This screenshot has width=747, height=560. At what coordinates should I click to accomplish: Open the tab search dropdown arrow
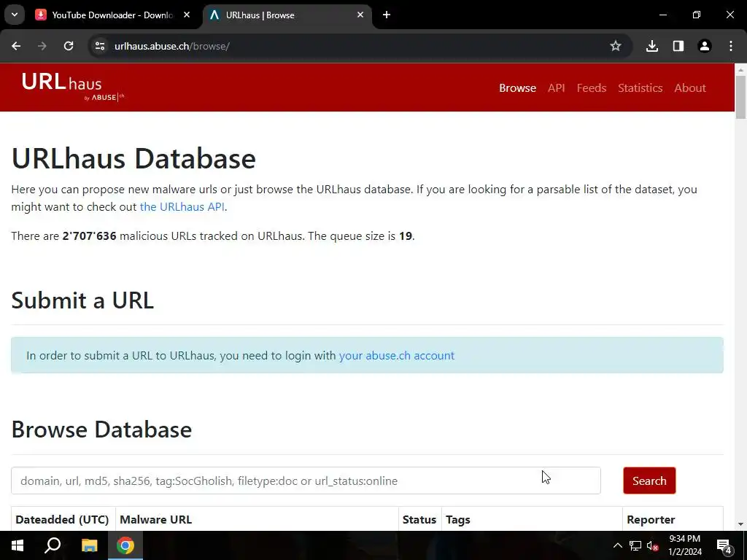tap(15, 15)
